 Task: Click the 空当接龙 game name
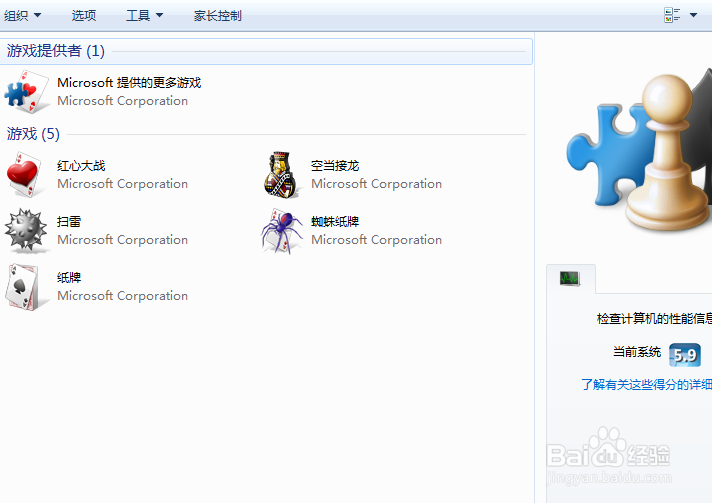coord(335,166)
